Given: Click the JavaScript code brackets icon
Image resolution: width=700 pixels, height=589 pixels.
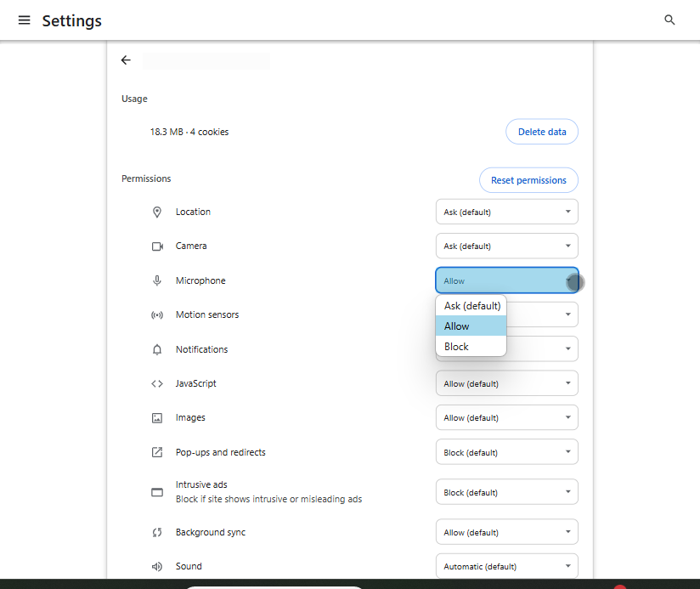Looking at the screenshot, I should 157,383.
